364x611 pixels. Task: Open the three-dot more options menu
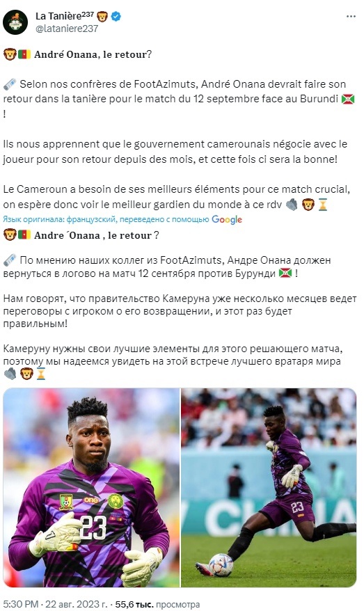(x=351, y=17)
